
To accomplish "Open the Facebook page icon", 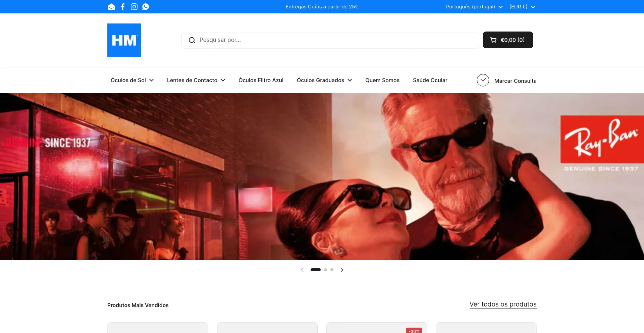I will (x=123, y=7).
